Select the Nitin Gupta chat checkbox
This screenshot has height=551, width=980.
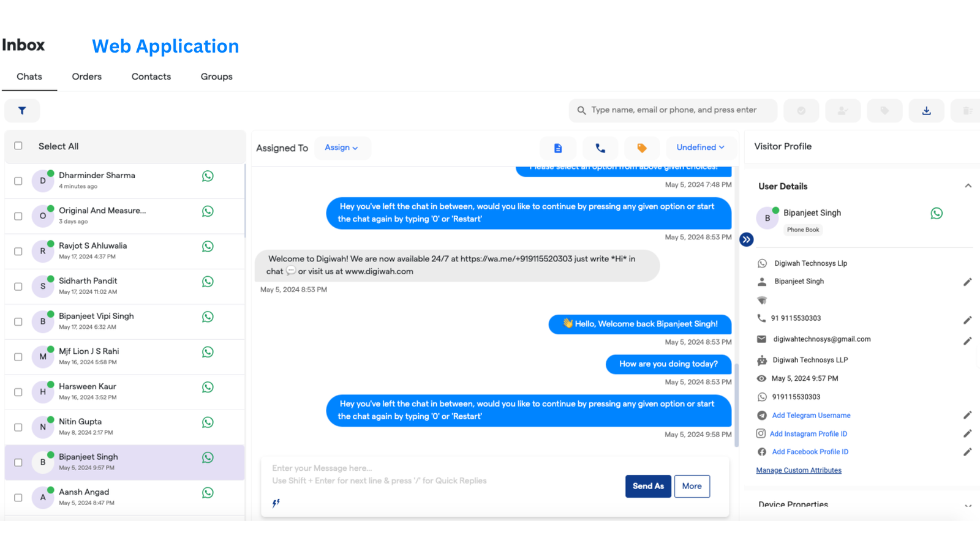click(x=18, y=427)
